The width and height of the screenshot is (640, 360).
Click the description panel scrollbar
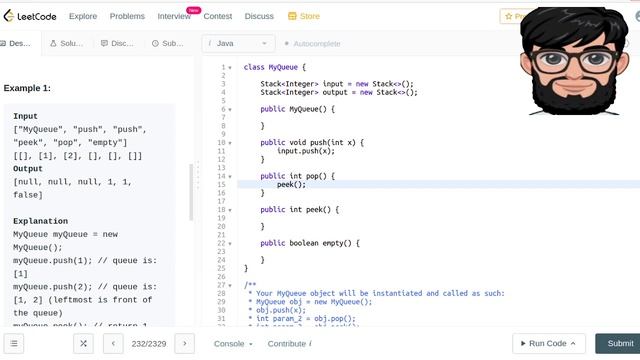point(191,192)
